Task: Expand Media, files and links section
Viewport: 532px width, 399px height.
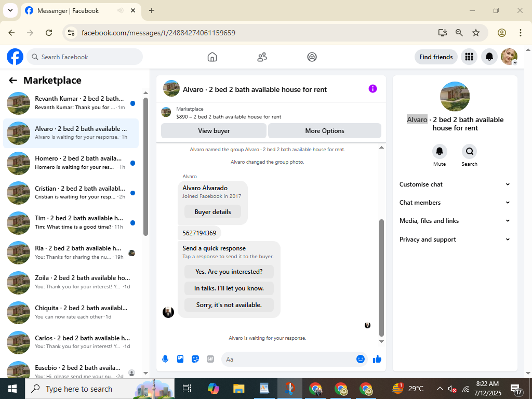Action: 455,220
